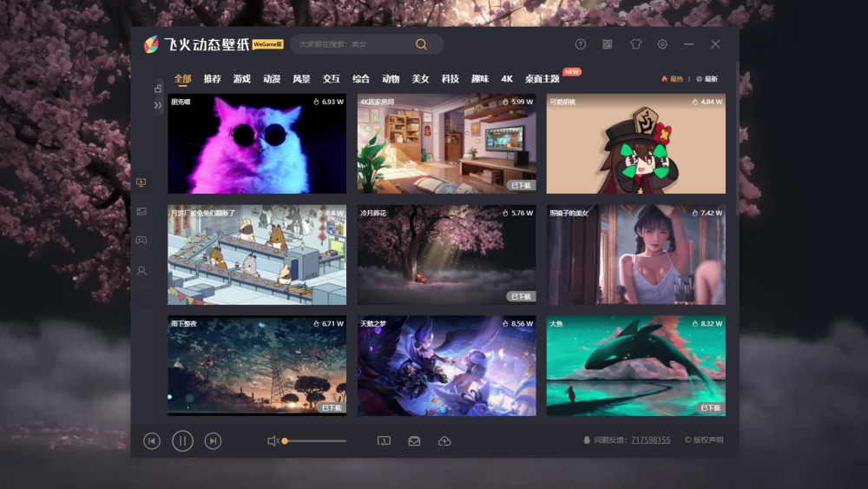Switch to the 风景 tab
This screenshot has height=489, width=868.
[x=301, y=79]
